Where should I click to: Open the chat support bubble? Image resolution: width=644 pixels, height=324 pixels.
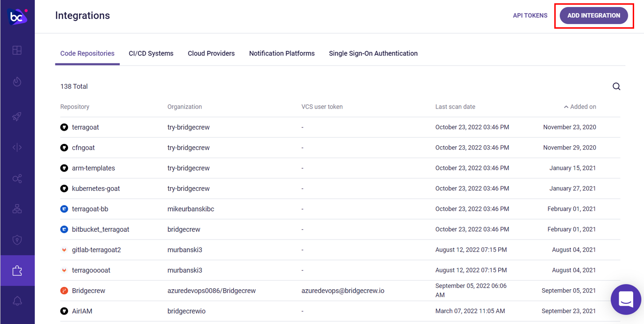(x=626, y=300)
